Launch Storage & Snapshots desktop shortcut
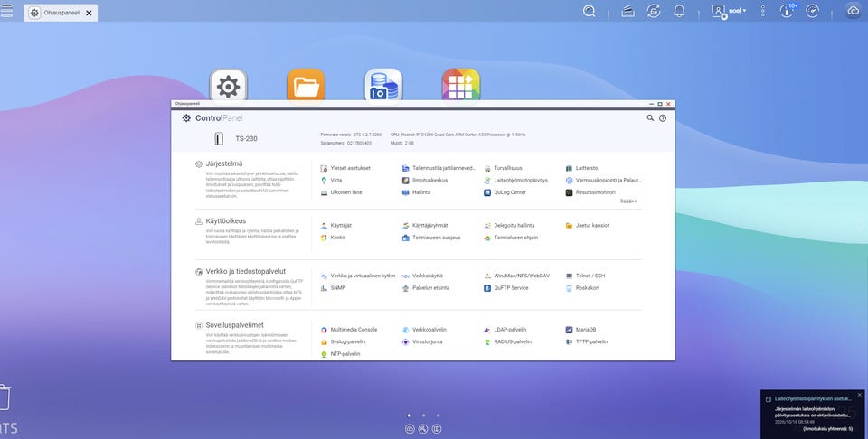The width and height of the screenshot is (868, 439). point(383,86)
